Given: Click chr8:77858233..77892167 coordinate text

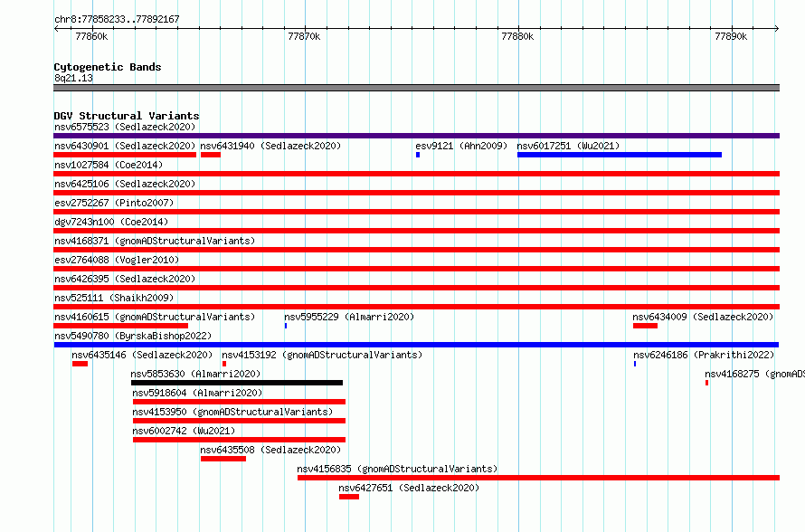Looking at the screenshot, I should click(x=117, y=19).
